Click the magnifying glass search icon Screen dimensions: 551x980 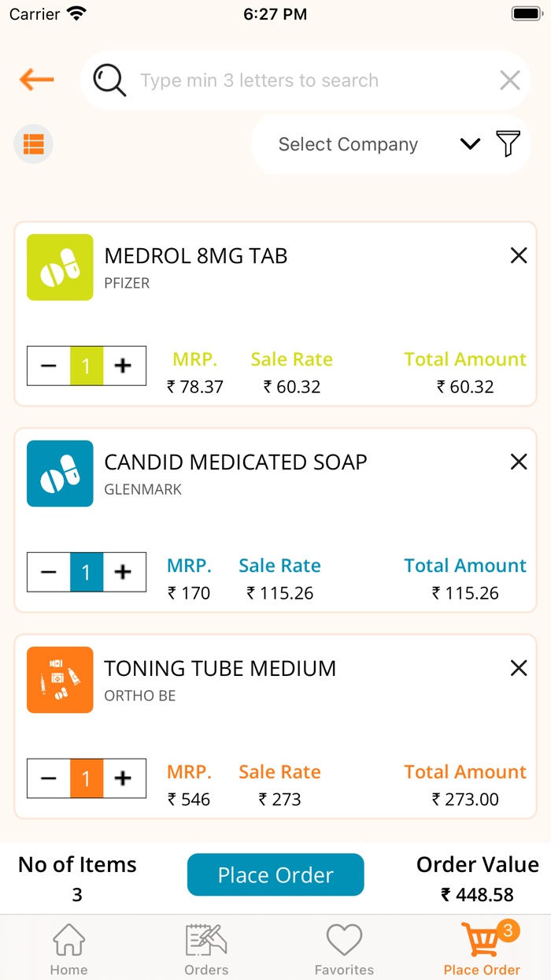(109, 80)
